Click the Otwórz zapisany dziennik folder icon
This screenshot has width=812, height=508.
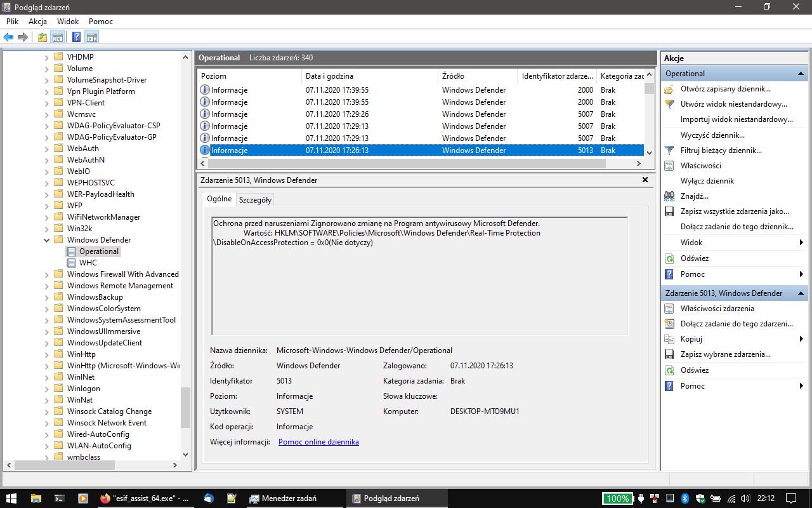[x=669, y=89]
